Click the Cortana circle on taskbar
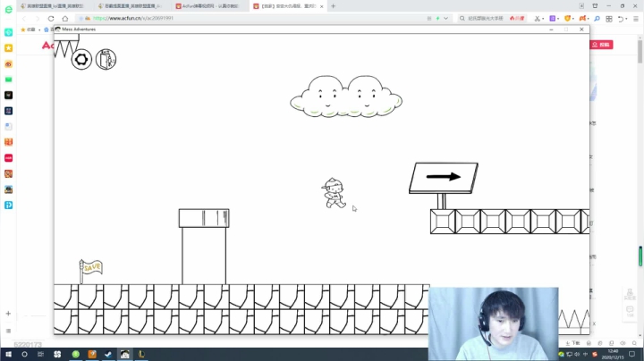The height and width of the screenshot is (361, 644). [24, 354]
